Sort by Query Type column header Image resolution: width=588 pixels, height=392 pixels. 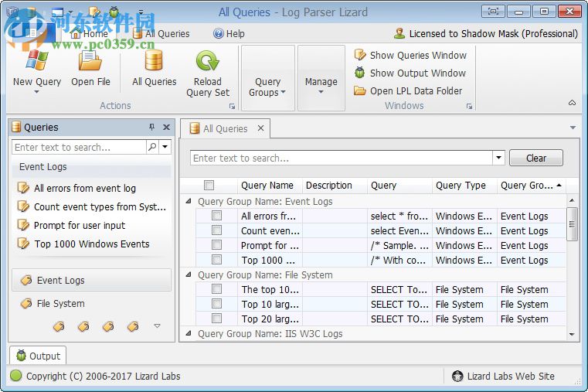464,185
